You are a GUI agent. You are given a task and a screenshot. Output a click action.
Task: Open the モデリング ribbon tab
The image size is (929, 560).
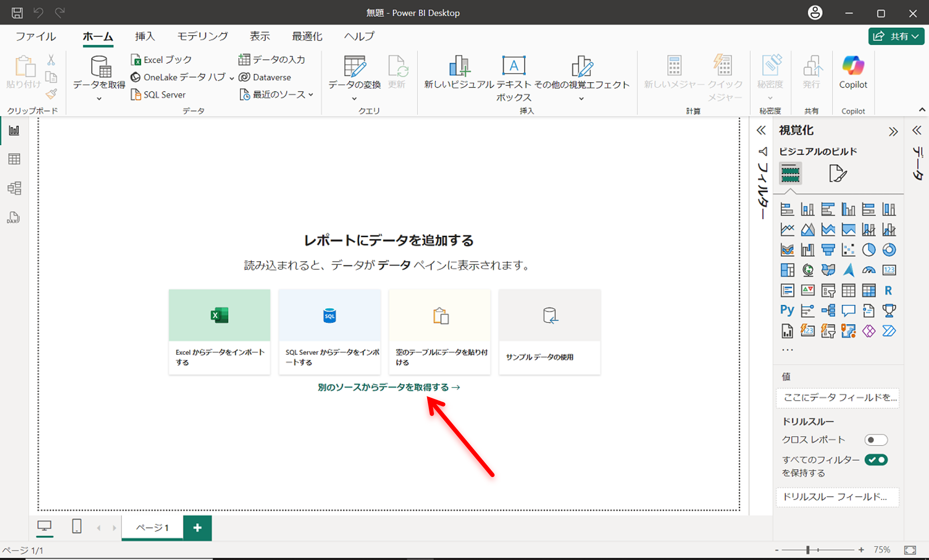coord(203,36)
